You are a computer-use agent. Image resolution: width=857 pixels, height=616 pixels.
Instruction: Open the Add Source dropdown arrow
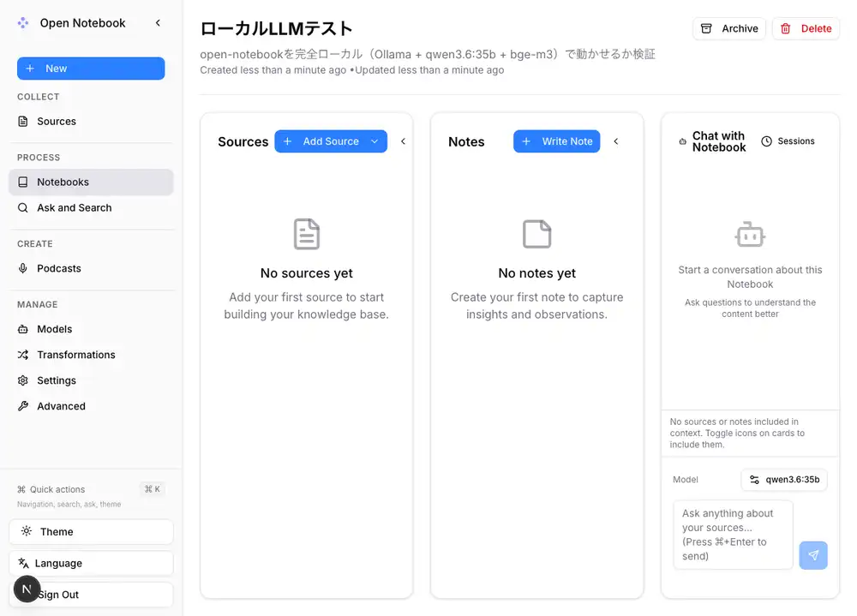(x=375, y=141)
